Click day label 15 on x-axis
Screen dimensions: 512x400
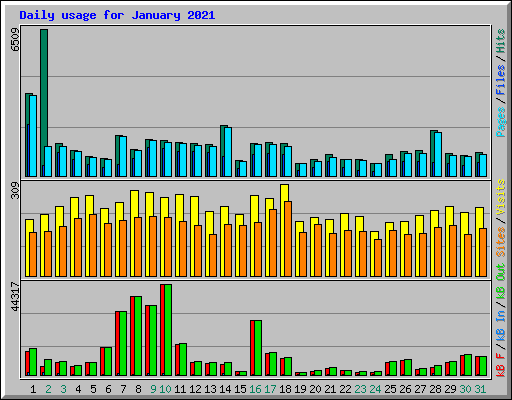pos(240,389)
